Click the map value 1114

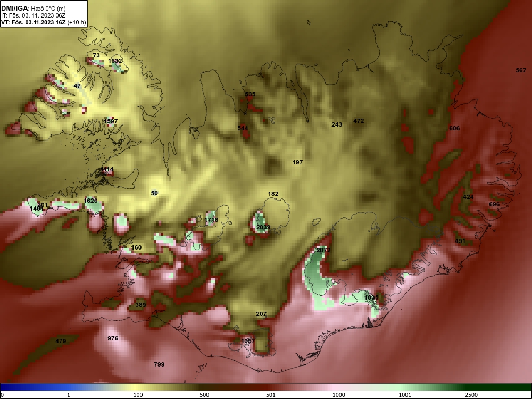tap(107, 169)
